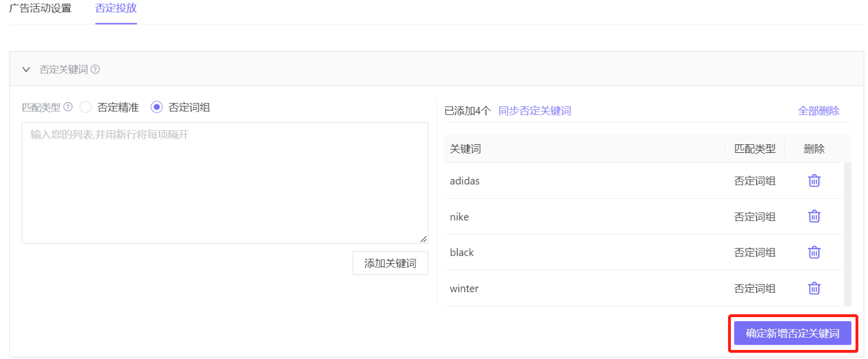Focus the keyword list text area
Screen dimensions: 868x359
[225, 183]
